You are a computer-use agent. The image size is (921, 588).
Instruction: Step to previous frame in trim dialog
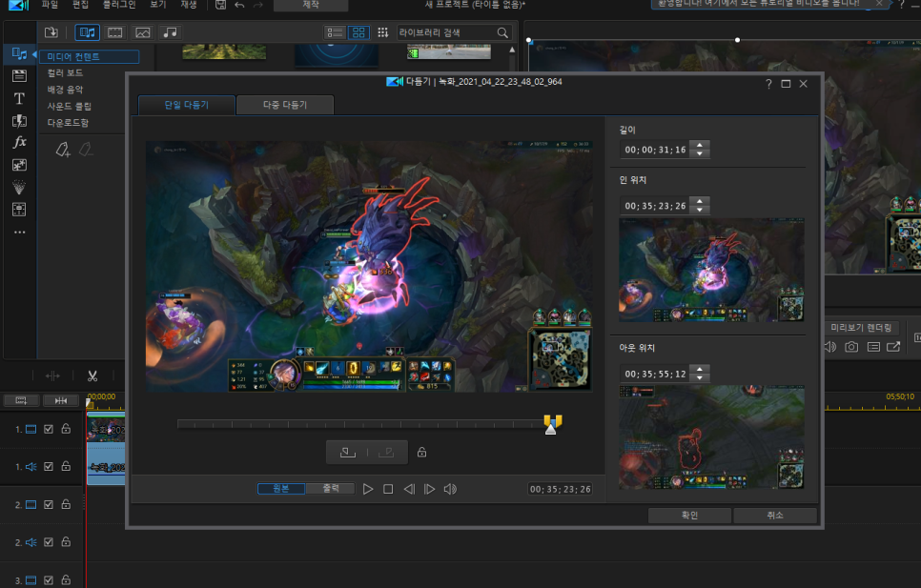coord(409,489)
